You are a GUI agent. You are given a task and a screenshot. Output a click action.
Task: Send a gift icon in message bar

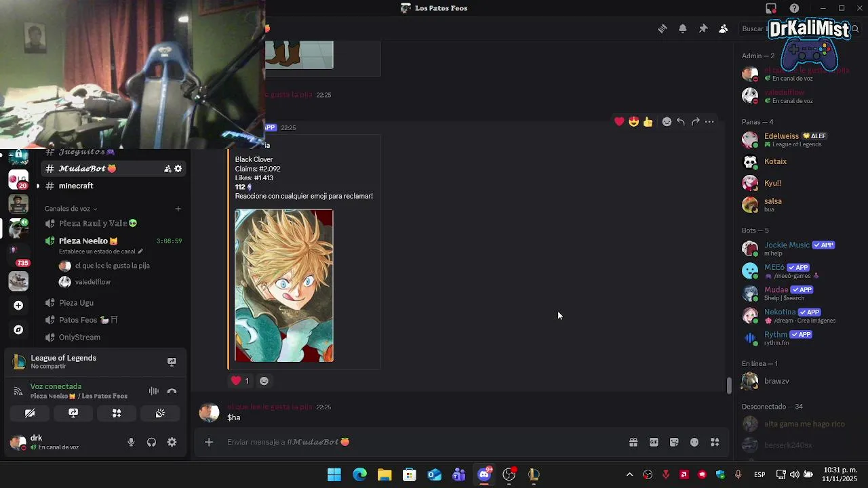point(633,442)
